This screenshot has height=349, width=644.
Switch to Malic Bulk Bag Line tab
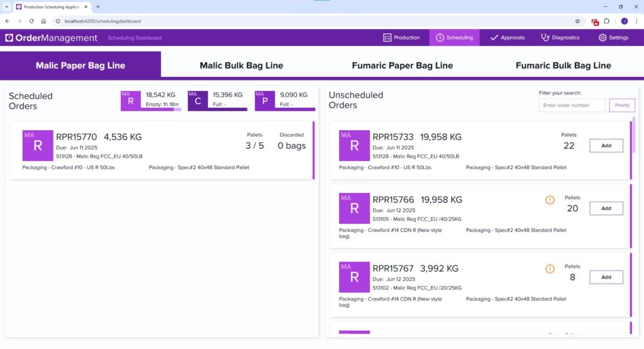(241, 65)
